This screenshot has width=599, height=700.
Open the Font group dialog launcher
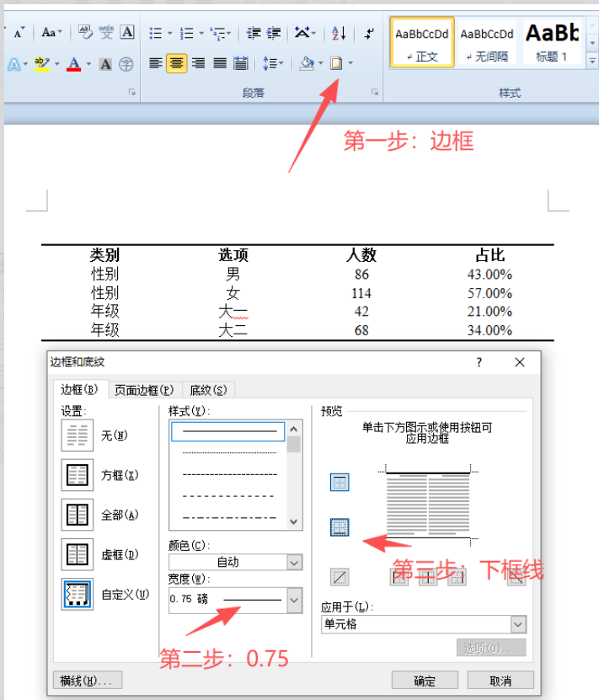tap(132, 92)
